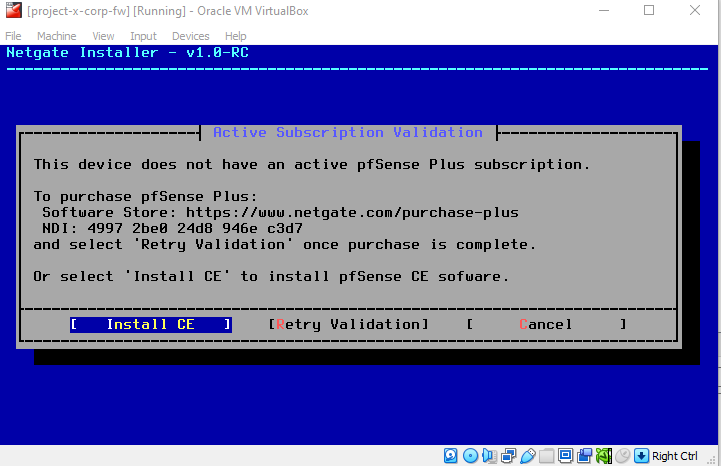
Task: Open the Devices menu
Action: tap(190, 36)
